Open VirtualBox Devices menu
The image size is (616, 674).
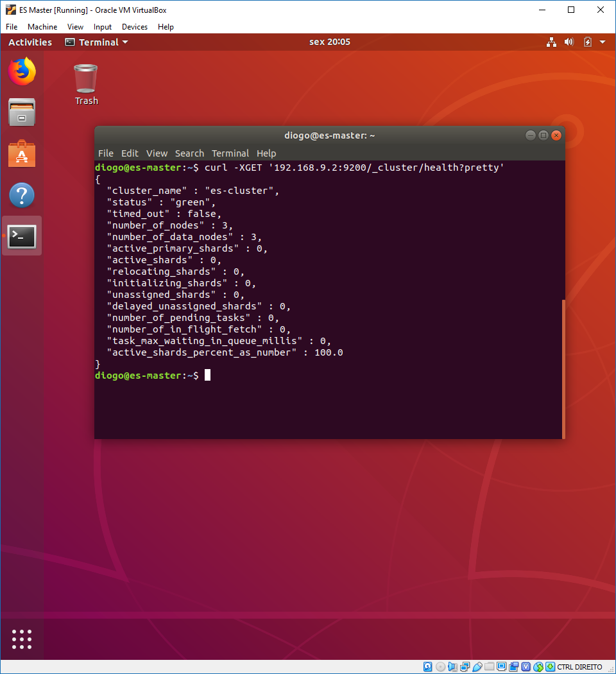click(135, 27)
